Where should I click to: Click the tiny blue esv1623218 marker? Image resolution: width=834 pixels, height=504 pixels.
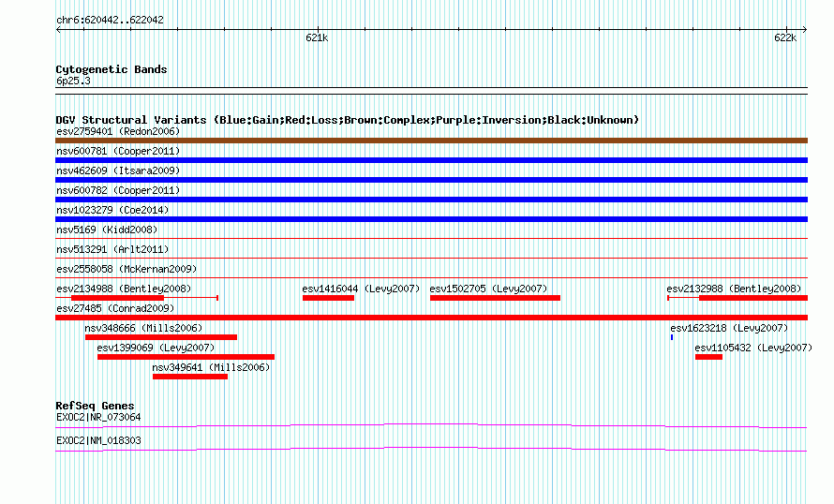click(672, 337)
